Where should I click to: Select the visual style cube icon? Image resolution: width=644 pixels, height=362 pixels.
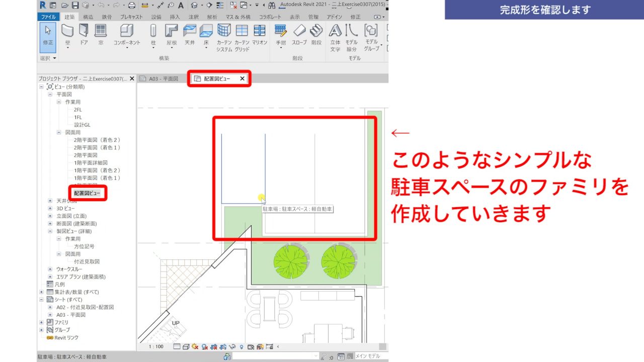coord(186,346)
